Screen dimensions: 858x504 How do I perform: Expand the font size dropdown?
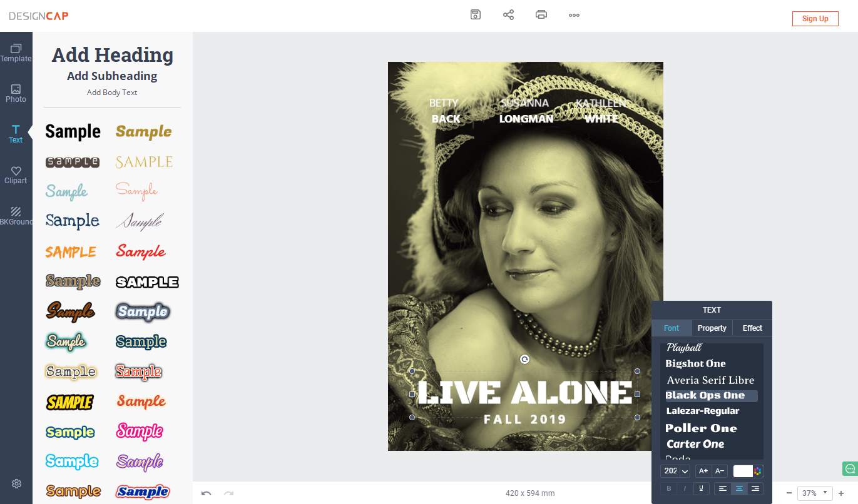[685, 471]
